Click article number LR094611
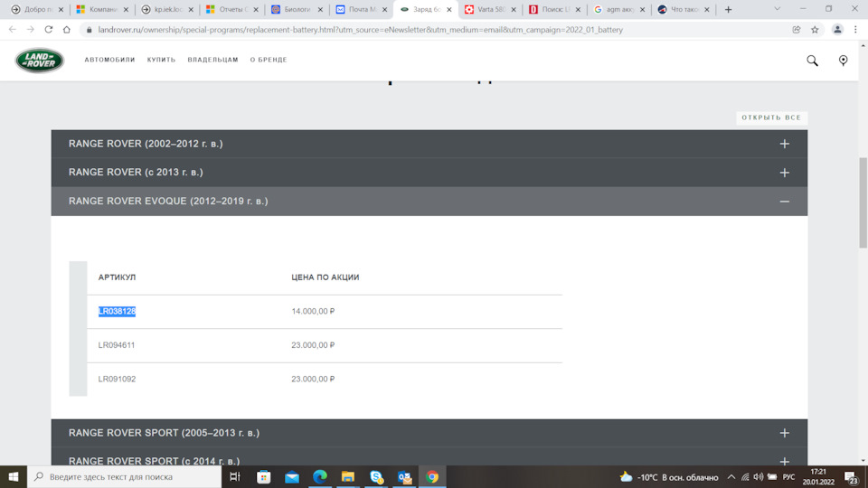 [117, 345]
